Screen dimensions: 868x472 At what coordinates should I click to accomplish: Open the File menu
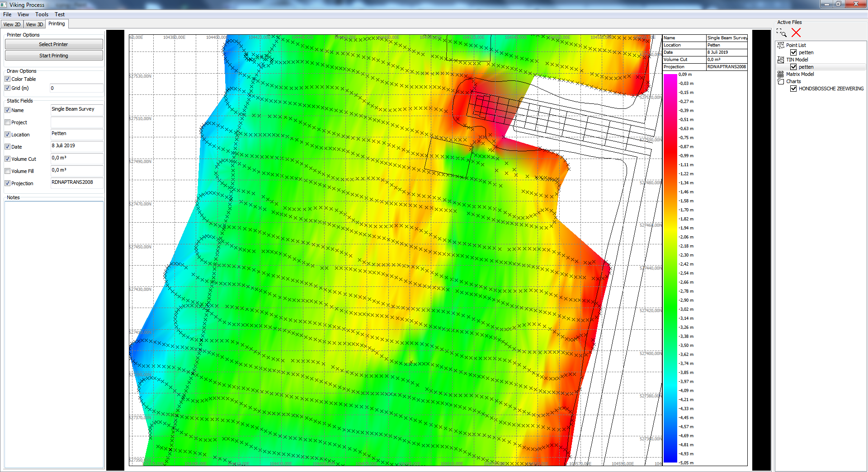(x=7, y=14)
